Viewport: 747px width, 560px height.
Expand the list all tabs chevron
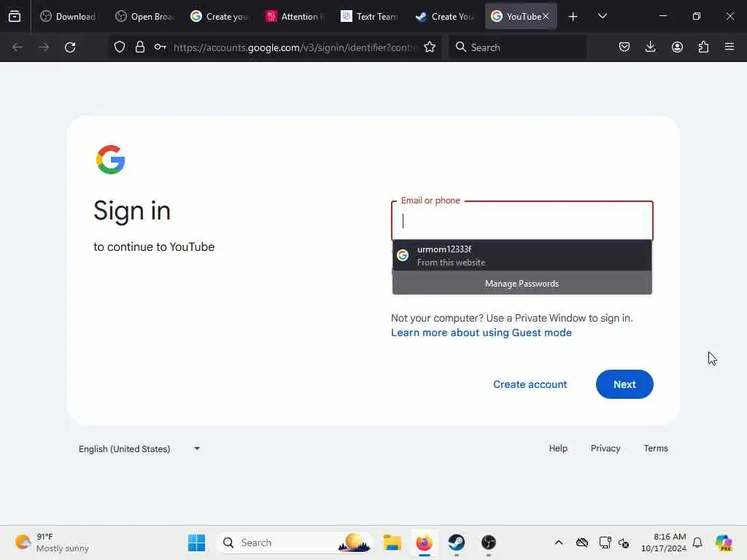click(602, 16)
